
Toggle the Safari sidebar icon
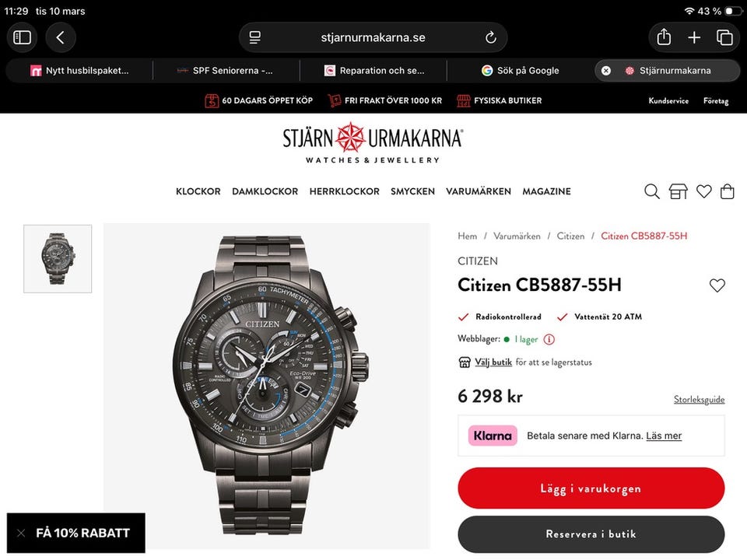(22, 37)
